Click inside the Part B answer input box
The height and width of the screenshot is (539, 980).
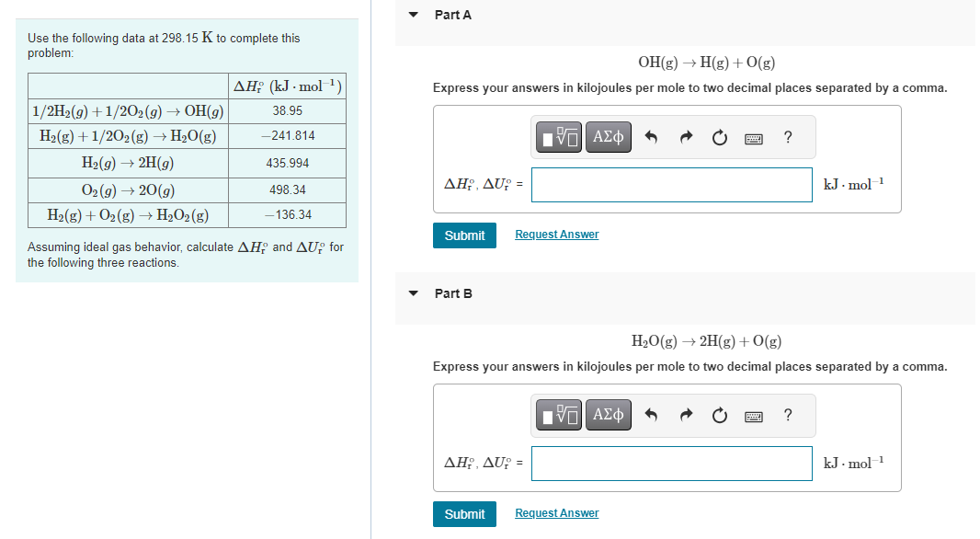[x=671, y=463]
